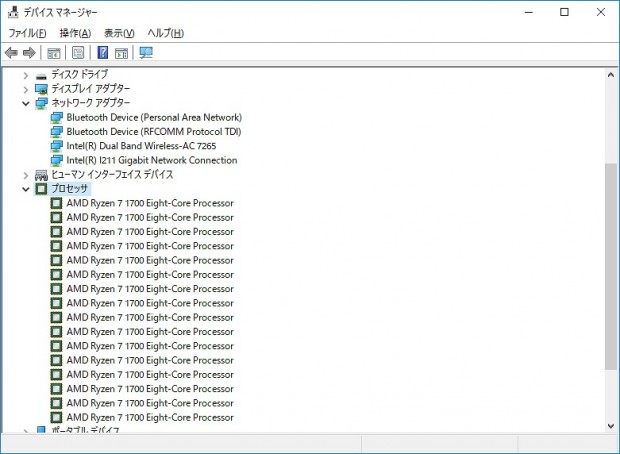Select the ディスプレイ アダプター label

(91, 89)
